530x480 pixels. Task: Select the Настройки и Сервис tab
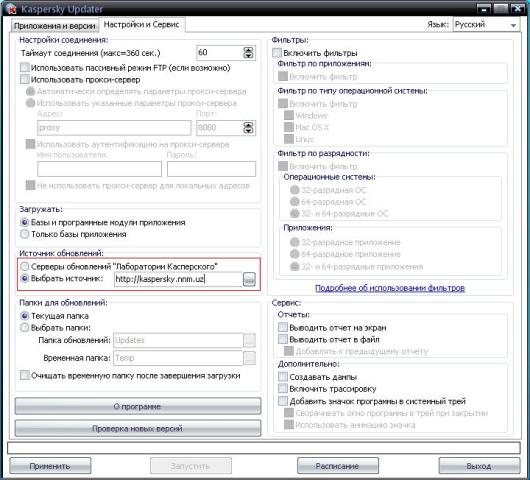tap(141, 24)
